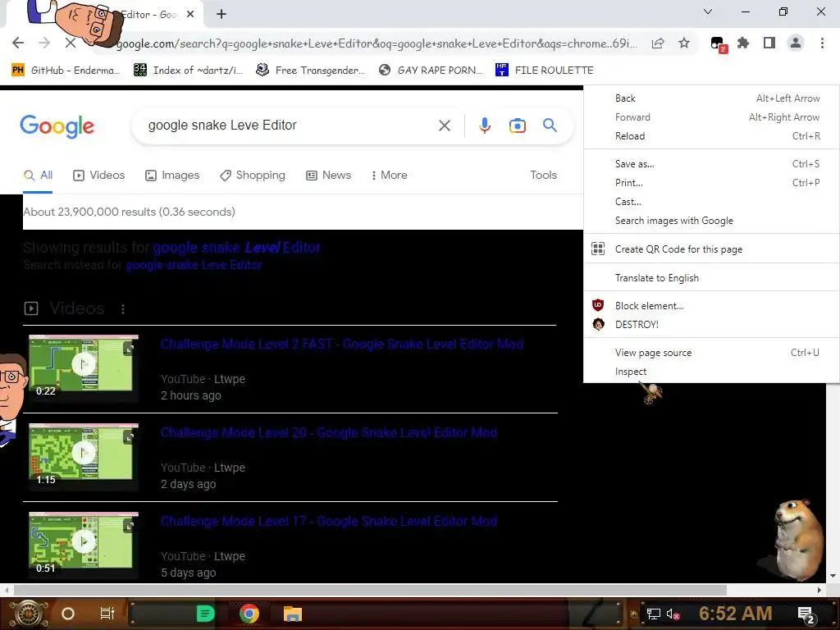
Task: Click horizontal scrollbar at page bottom
Action: [x=370, y=591]
